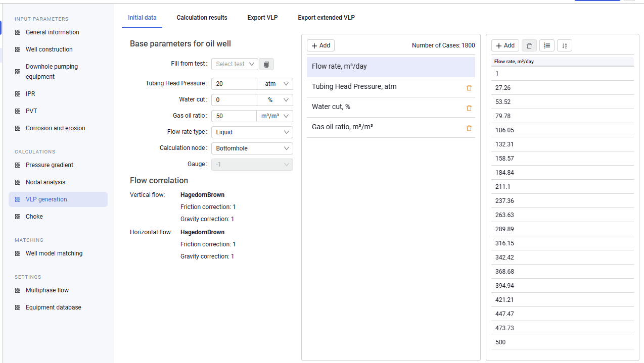Open the Flow rate type dropdown
644x363 pixels.
click(x=252, y=132)
